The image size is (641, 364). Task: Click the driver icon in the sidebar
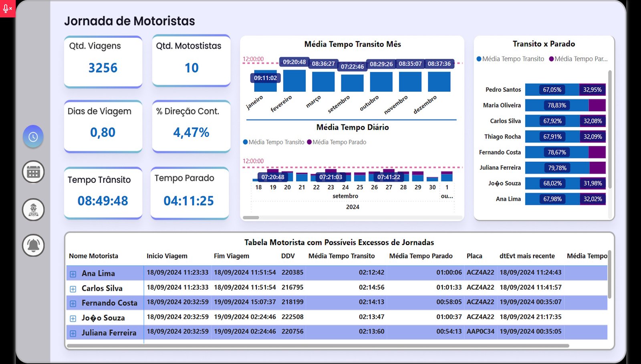(x=33, y=209)
